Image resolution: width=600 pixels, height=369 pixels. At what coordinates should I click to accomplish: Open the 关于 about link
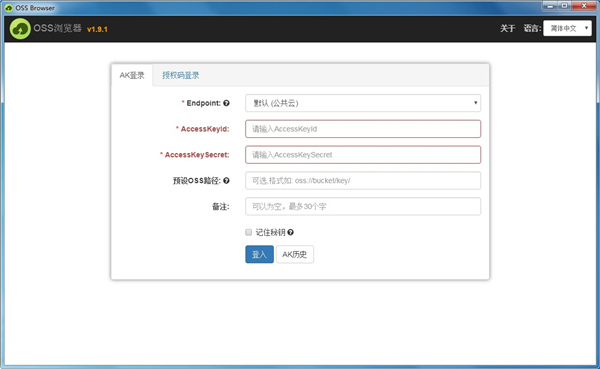pyautogui.click(x=507, y=28)
